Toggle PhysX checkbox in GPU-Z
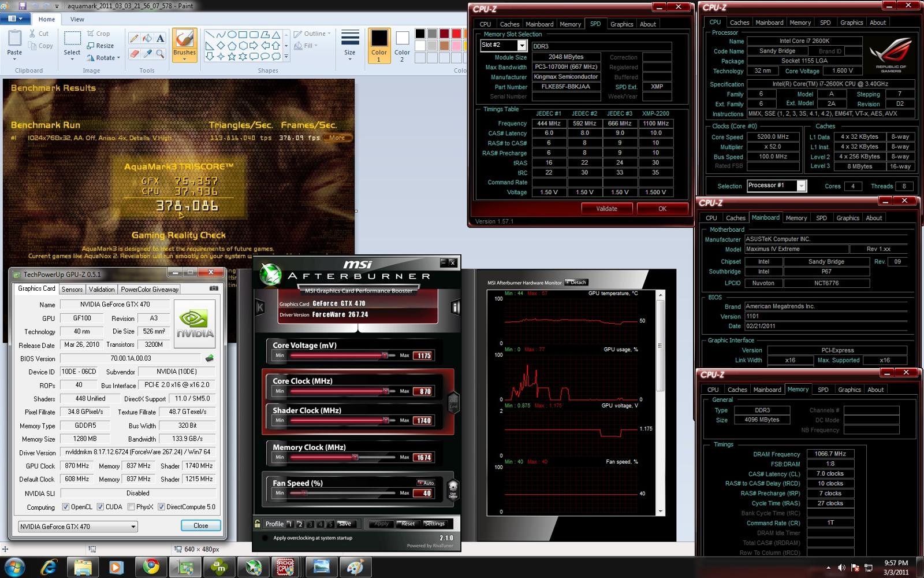Image resolution: width=924 pixels, height=578 pixels. [131, 507]
